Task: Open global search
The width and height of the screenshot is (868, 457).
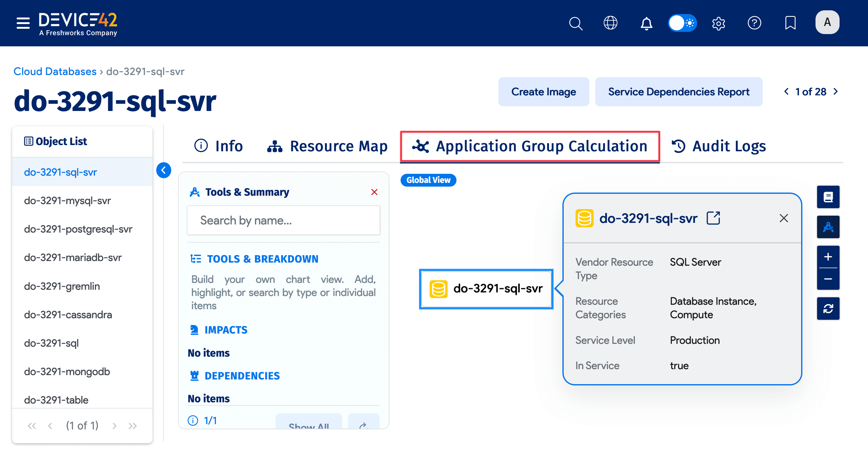Action: tap(576, 23)
